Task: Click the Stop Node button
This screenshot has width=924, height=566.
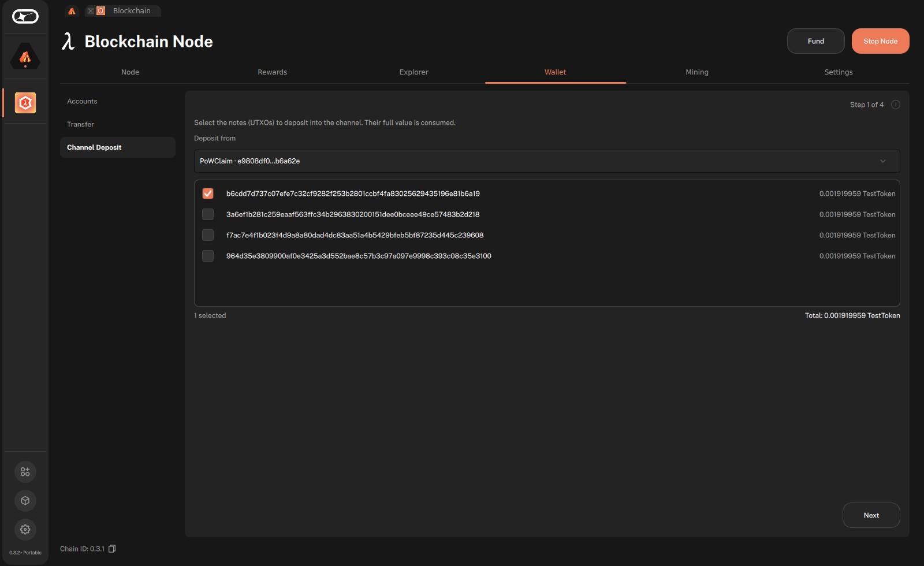Action: tap(881, 41)
